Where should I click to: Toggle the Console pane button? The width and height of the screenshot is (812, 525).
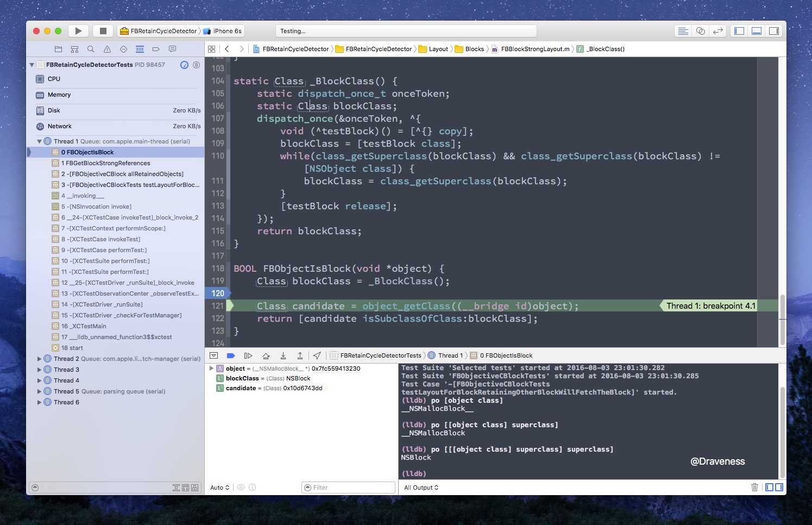779,487
